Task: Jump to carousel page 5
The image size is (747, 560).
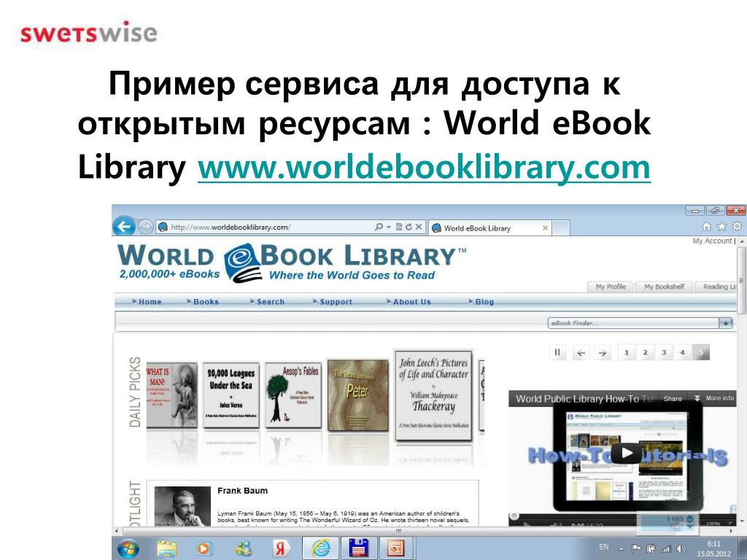Action: [x=701, y=352]
